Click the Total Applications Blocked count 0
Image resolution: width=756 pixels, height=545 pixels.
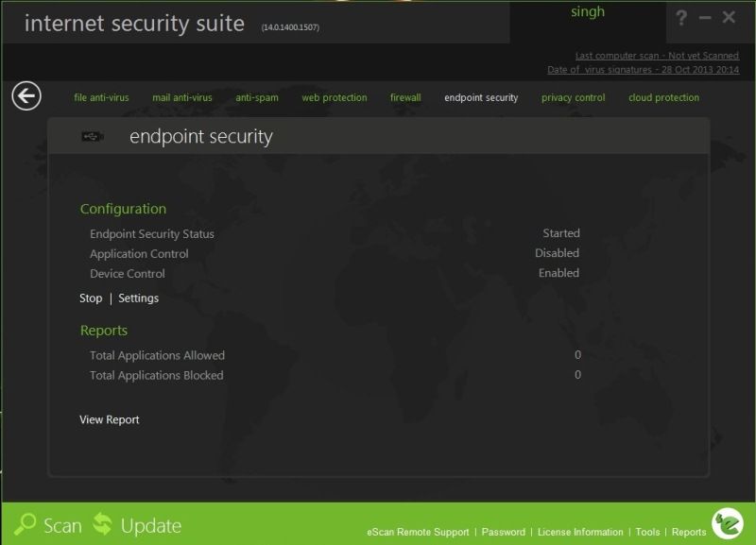pos(577,375)
